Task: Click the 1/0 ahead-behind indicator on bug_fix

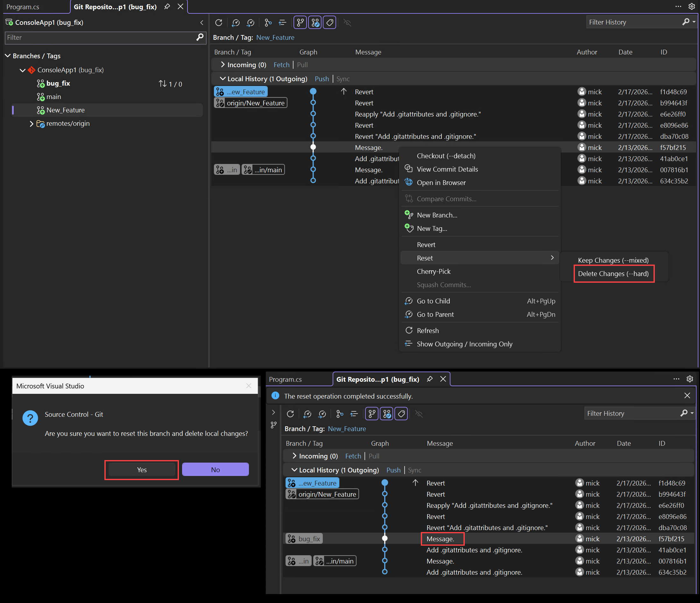Action: (x=170, y=84)
